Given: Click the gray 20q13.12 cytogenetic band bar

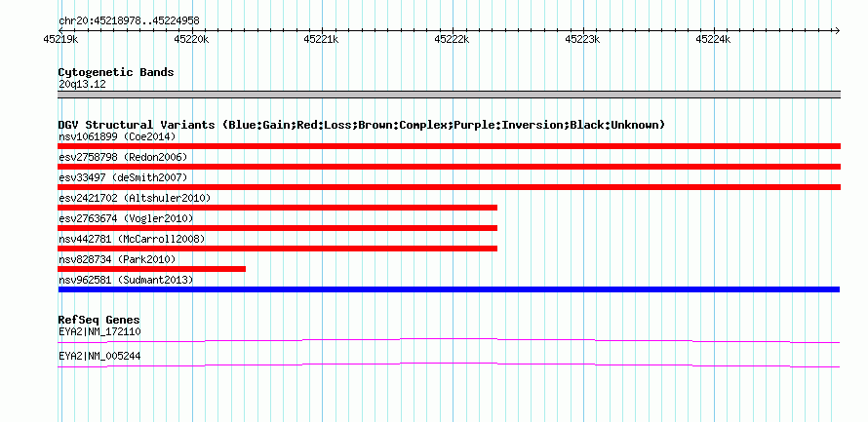Looking at the screenshot, I should click(449, 95).
